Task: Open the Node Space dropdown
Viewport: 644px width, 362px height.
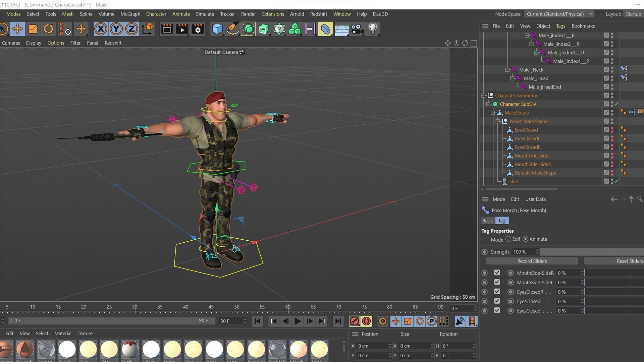Action: (559, 14)
